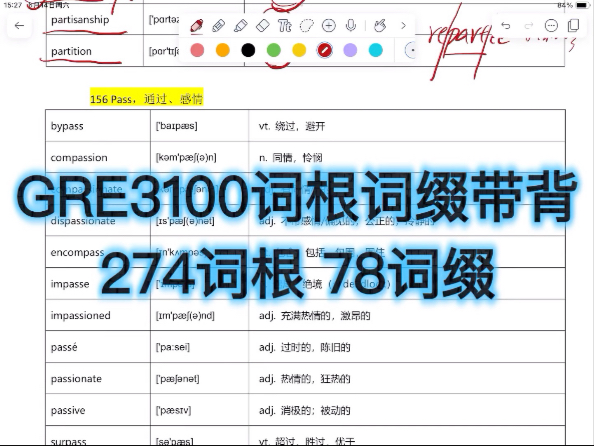The width and height of the screenshot is (594, 446).
Task: Tap the definition 'adj. 充满热情的，激昂的'
Action: point(314,316)
